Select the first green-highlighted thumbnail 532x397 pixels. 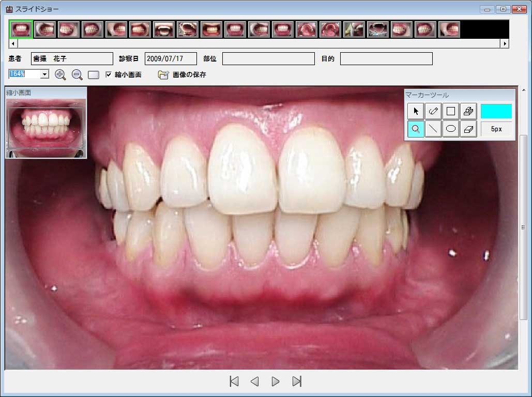pyautogui.click(x=21, y=29)
